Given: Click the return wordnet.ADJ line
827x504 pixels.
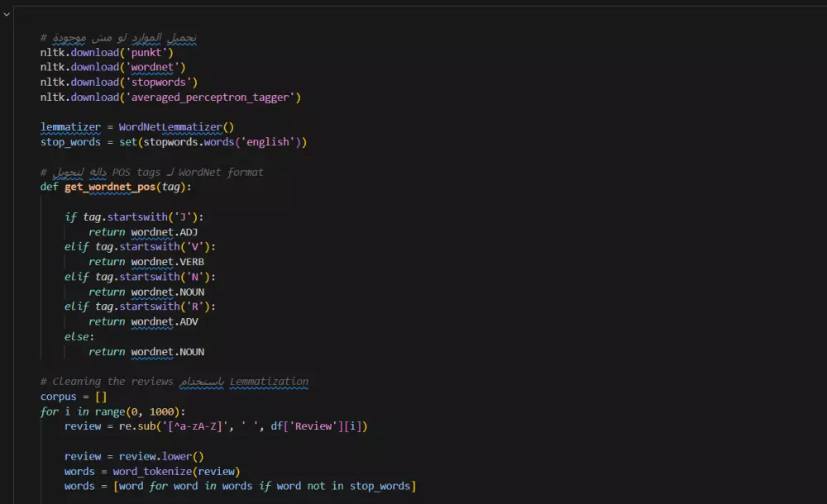Looking at the screenshot, I should 143,232.
